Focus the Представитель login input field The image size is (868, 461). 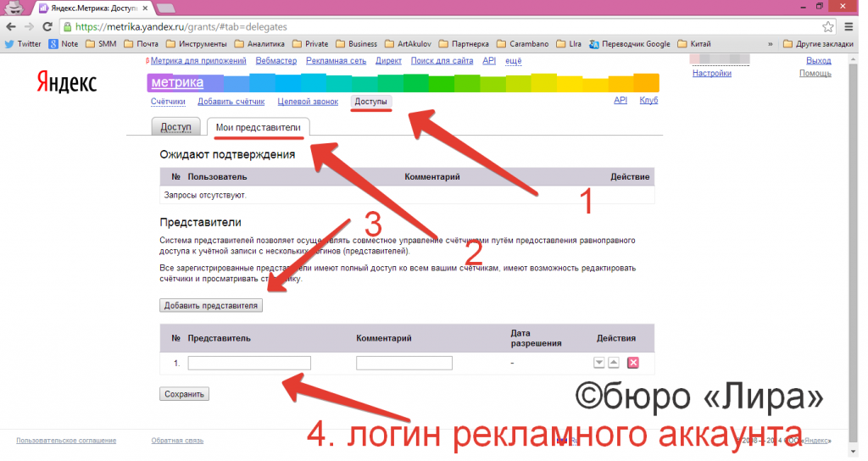tap(249, 363)
